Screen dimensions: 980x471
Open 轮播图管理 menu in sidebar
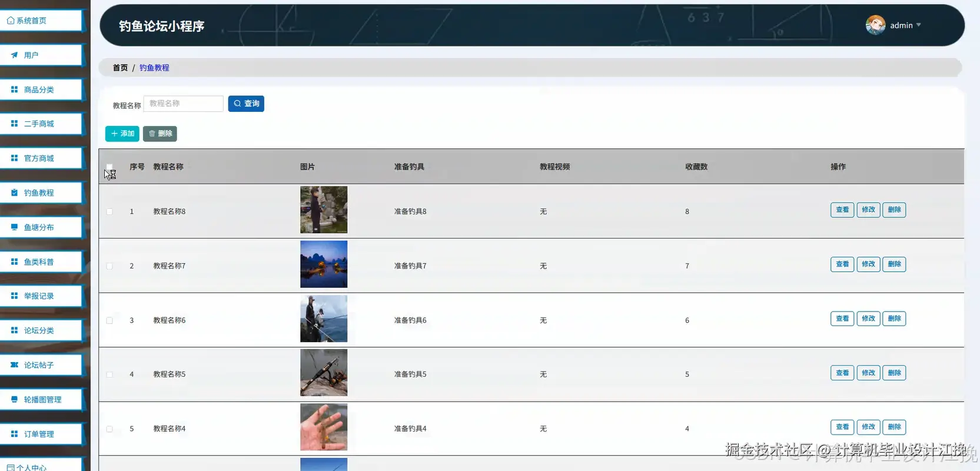click(41, 399)
